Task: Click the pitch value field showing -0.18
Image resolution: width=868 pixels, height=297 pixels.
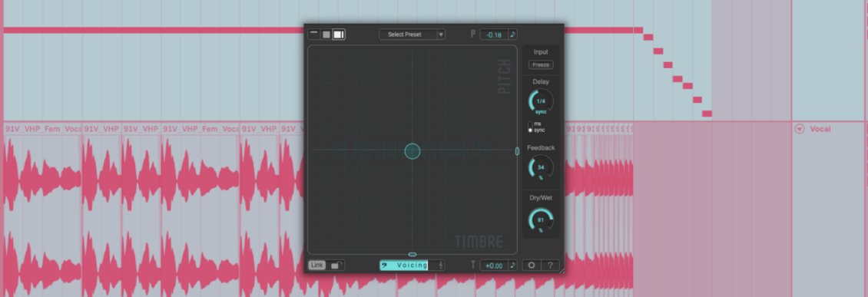Action: 495,35
